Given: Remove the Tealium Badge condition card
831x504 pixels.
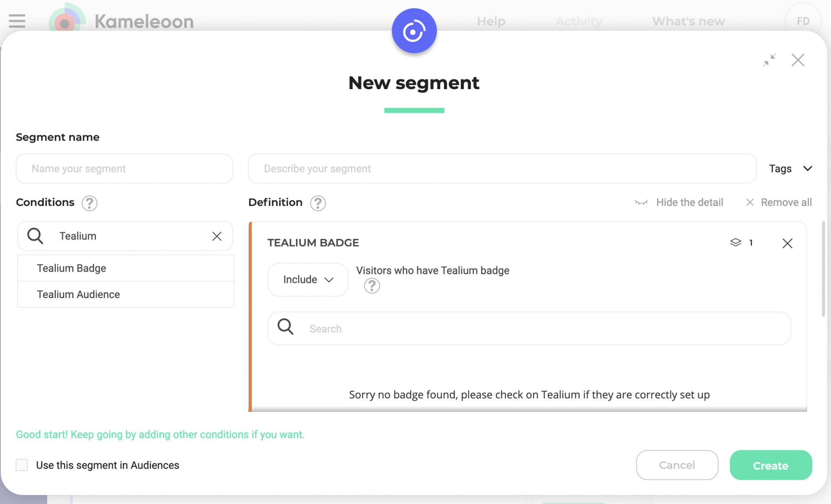Looking at the screenshot, I should tap(787, 243).
